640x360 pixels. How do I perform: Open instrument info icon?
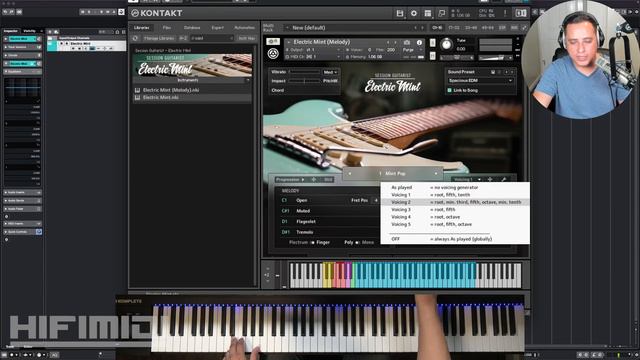[419, 42]
